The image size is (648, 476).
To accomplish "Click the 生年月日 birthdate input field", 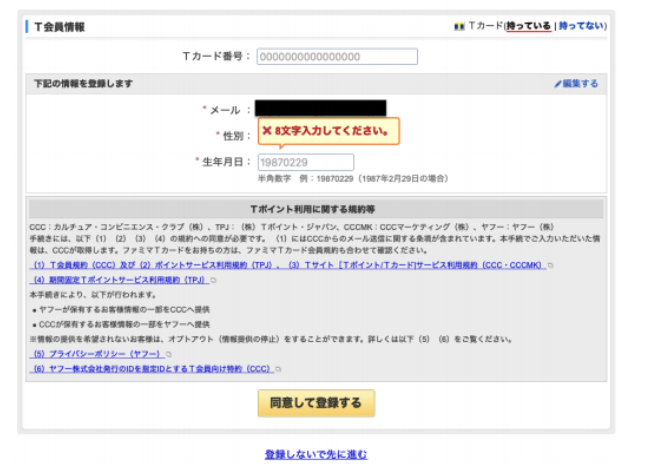I will pos(305,162).
